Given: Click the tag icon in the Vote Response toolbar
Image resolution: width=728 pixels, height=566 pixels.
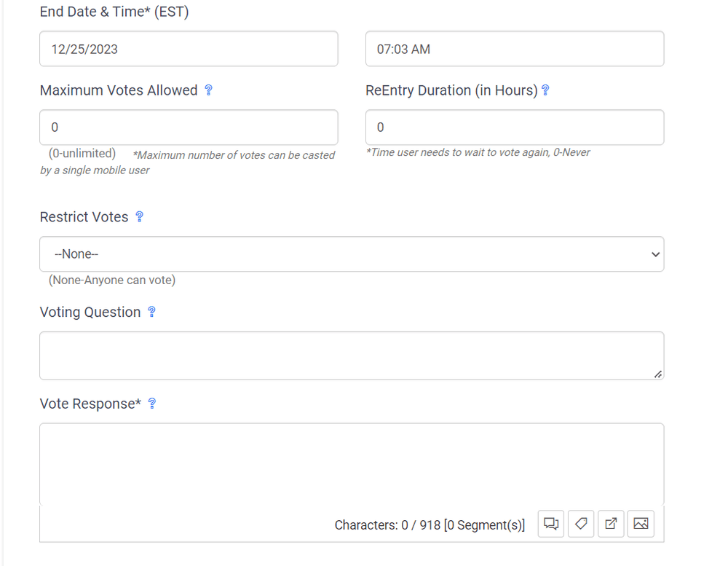Looking at the screenshot, I should click(581, 524).
